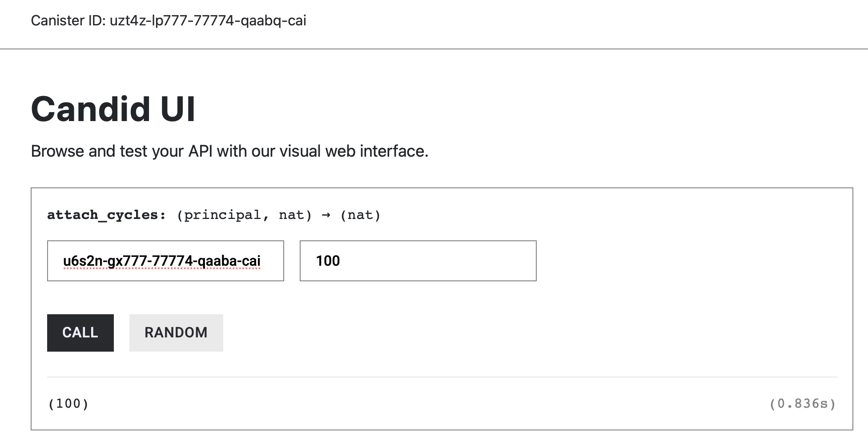Screen dimensions: 868x446
Task: Click the arrow symbol in the method signature
Action: 325,215
